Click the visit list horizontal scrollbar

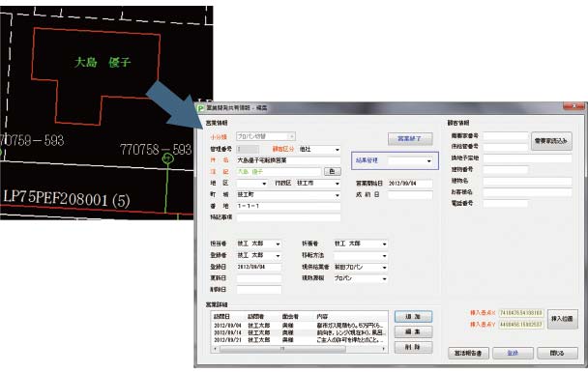click(299, 349)
